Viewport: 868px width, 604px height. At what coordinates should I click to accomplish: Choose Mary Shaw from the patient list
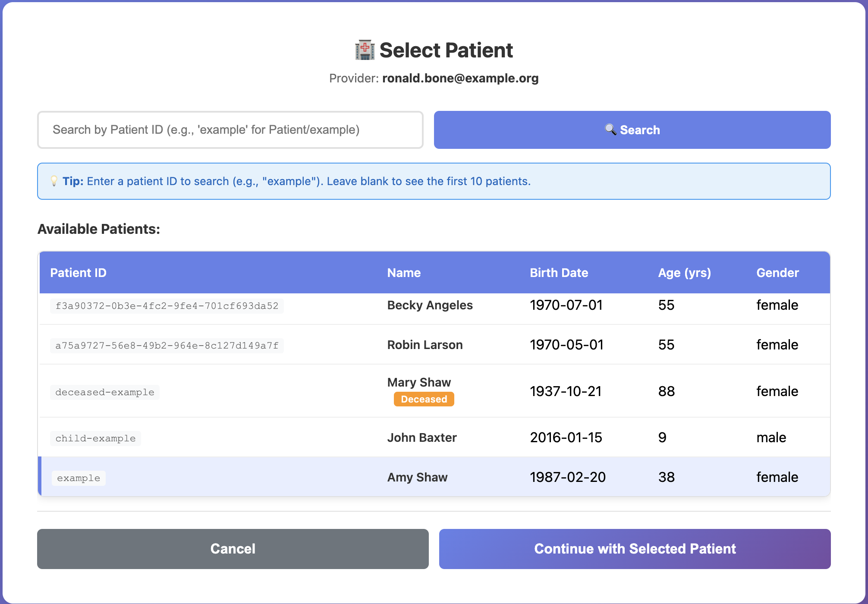419,382
